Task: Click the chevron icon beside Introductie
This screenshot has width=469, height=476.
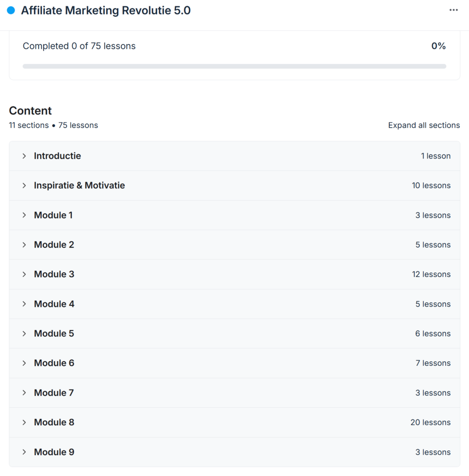Action: [x=24, y=156]
